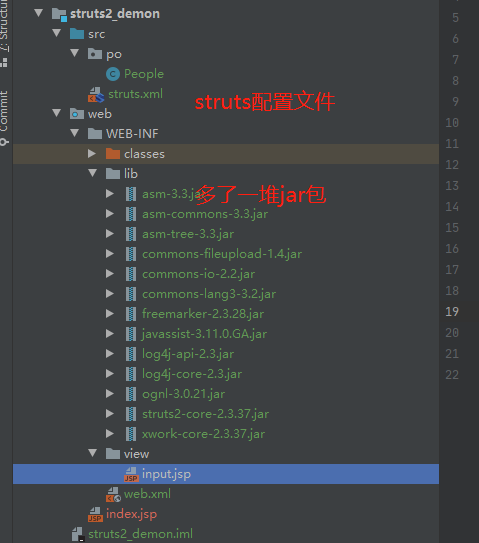This screenshot has width=479, height=543.
Task: Click the input.jsp JSP file icon
Action: [x=131, y=474]
